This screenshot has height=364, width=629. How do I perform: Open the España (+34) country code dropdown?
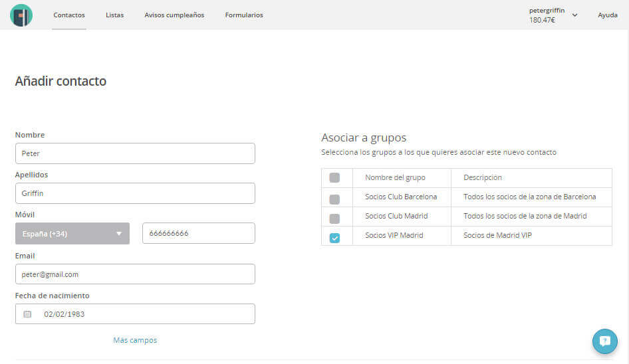(x=72, y=234)
